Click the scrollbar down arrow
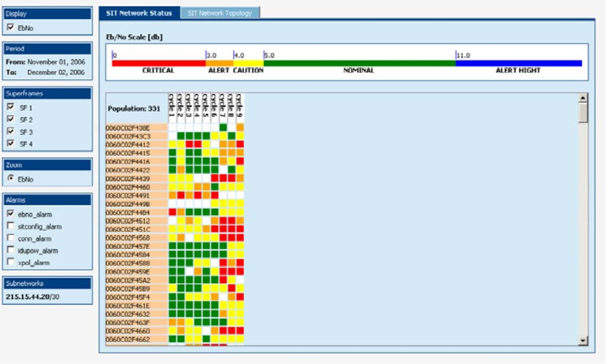606x364 pixels. pos(583,341)
